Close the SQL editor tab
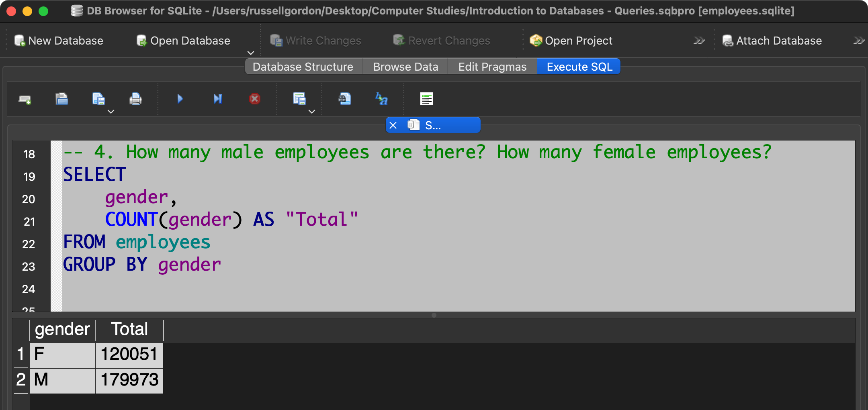Image resolution: width=868 pixels, height=410 pixels. [393, 125]
